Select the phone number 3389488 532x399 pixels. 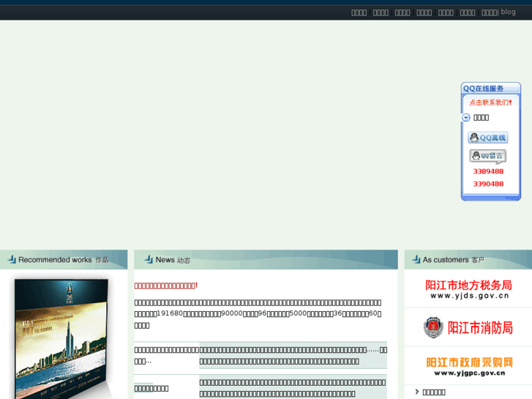488,171
